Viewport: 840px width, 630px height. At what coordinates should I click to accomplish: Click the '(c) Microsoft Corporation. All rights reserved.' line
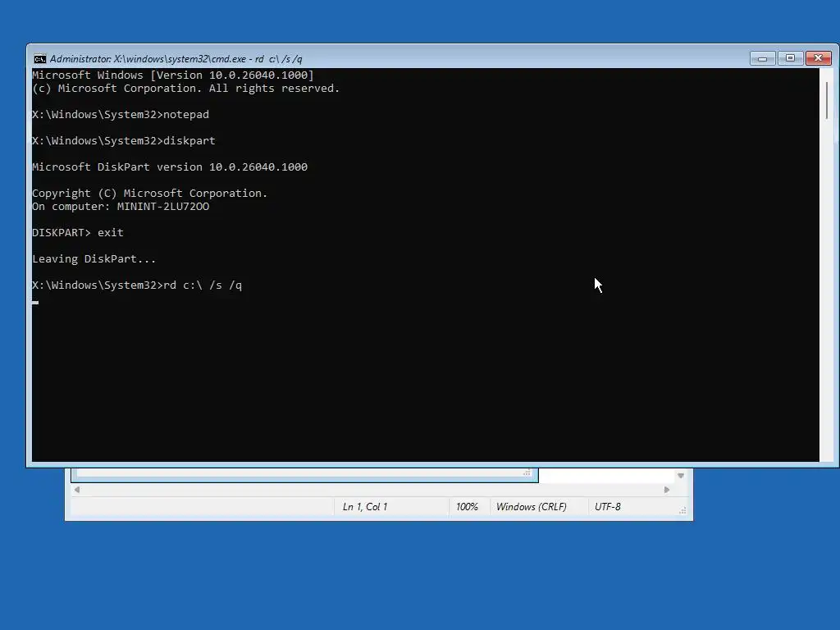pos(186,89)
